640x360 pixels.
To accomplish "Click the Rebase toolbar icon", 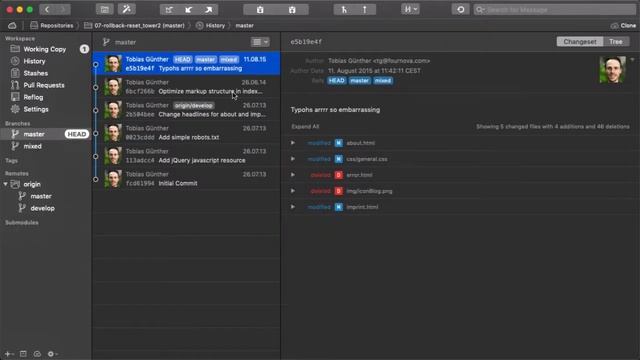I will pyautogui.click(x=365, y=9).
